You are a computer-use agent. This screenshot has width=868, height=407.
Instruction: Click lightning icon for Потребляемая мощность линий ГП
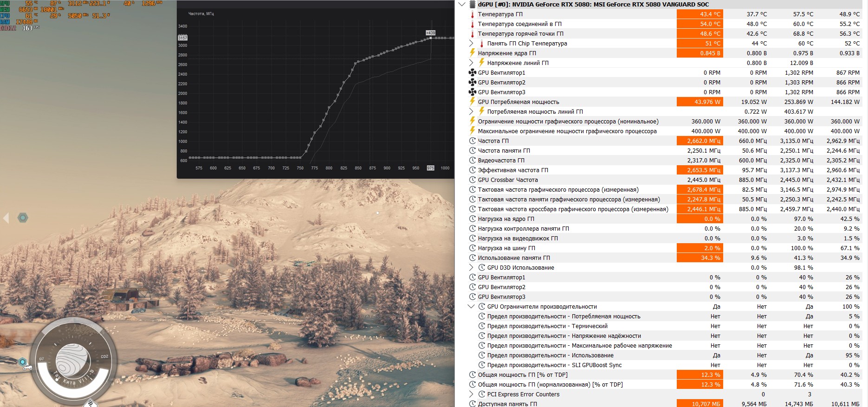pos(482,111)
